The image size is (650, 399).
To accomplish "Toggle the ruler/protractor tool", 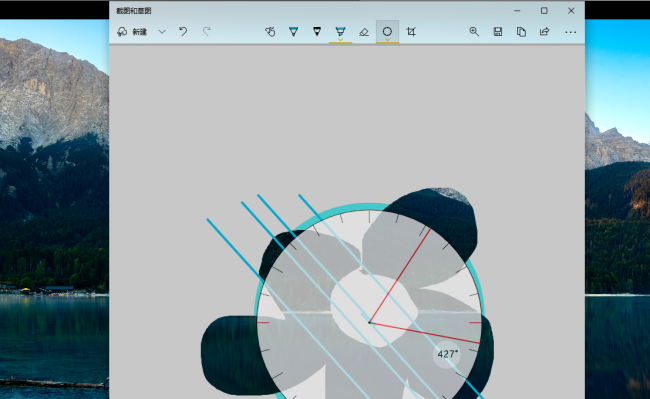I will (387, 32).
